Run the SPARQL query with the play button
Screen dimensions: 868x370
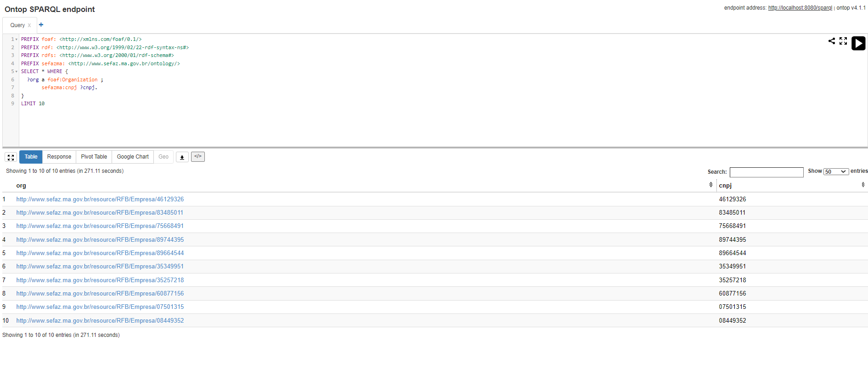pos(858,43)
